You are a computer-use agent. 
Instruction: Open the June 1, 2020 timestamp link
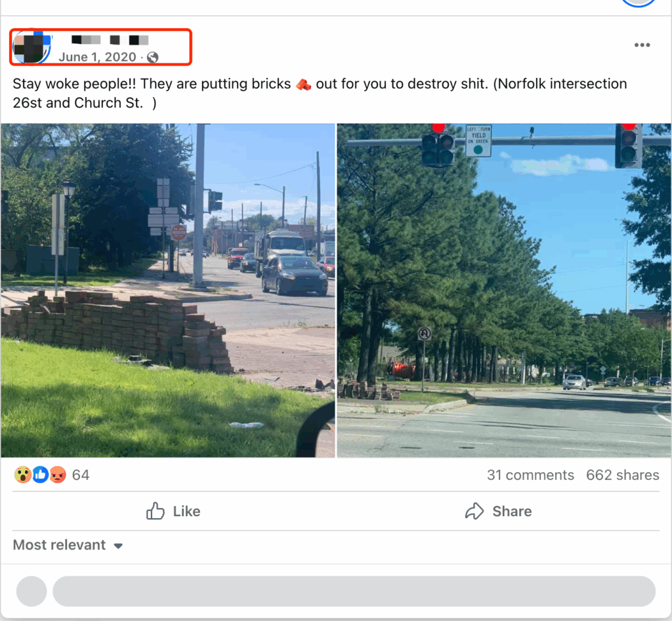tap(97, 57)
